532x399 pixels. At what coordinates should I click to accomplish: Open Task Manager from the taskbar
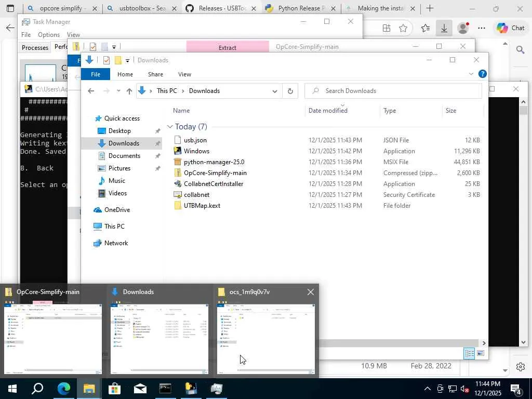pyautogui.click(x=217, y=389)
